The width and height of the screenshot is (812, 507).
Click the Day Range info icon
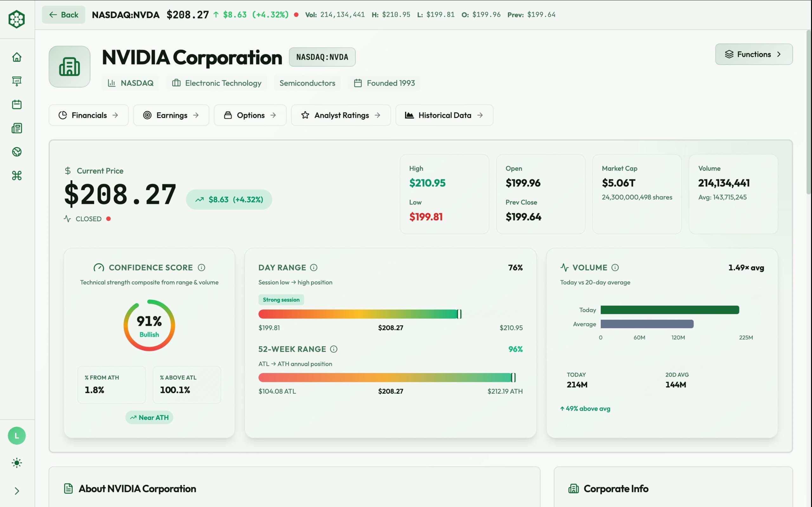point(314,268)
